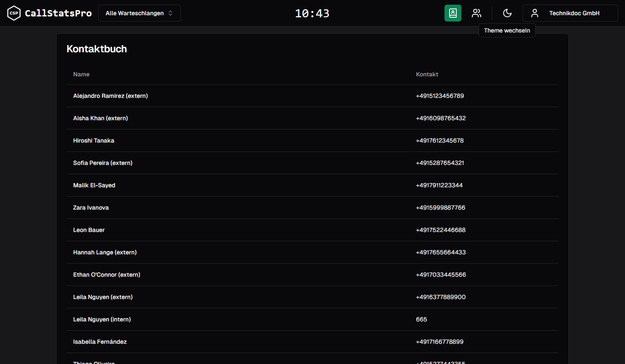Select the Hiroshi Tanaka row
625x364 pixels.
tap(94, 140)
